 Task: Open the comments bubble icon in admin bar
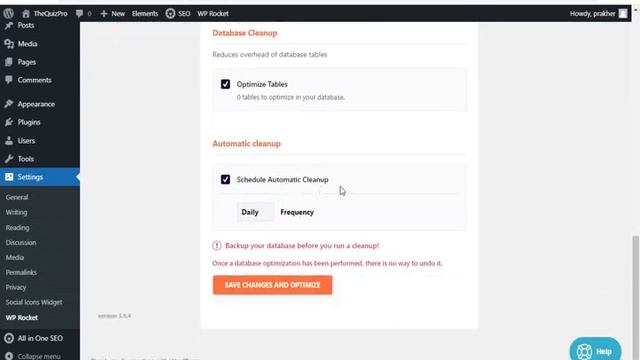pyautogui.click(x=79, y=13)
